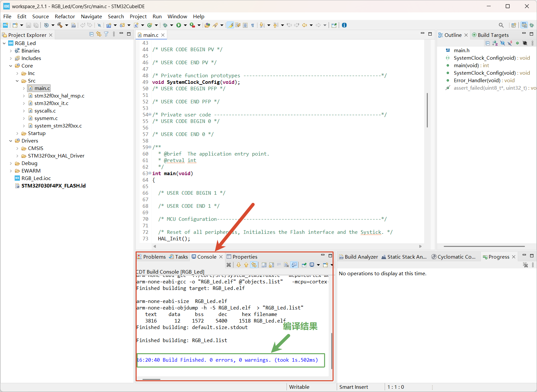The width and height of the screenshot is (537, 392).
Task: Click Sort alphabetically icon in Outline panel
Action: click(x=495, y=43)
